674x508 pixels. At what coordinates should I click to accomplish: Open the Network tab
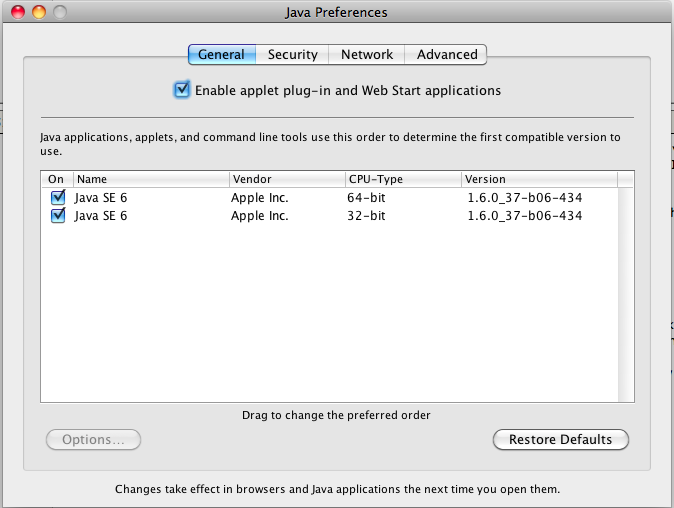[367, 55]
